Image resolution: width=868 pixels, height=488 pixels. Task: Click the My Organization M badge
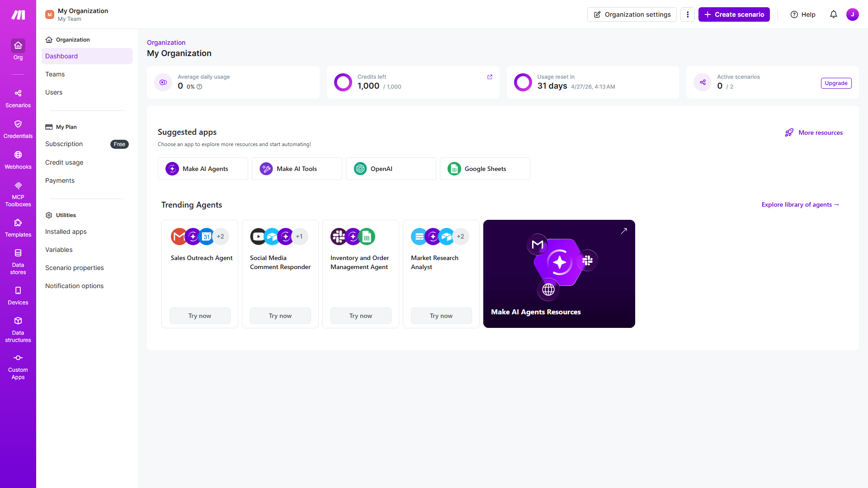pyautogui.click(x=50, y=14)
